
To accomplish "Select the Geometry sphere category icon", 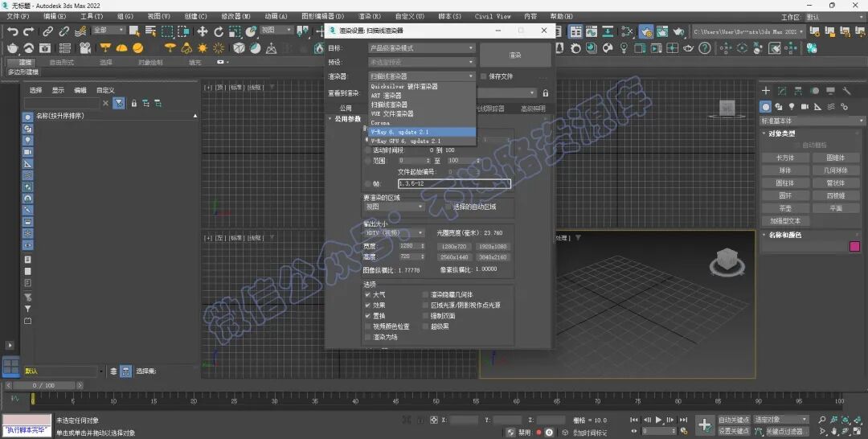I will point(766,106).
